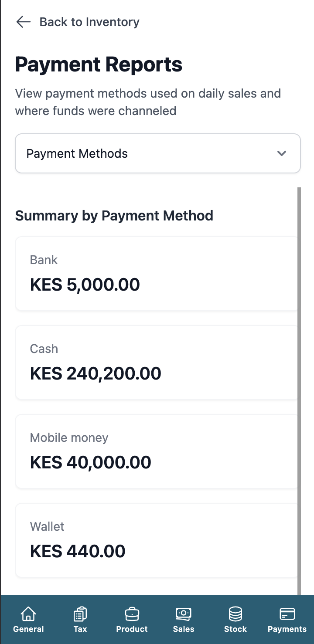Select the Bank summary card
The height and width of the screenshot is (644, 314).
157,274
